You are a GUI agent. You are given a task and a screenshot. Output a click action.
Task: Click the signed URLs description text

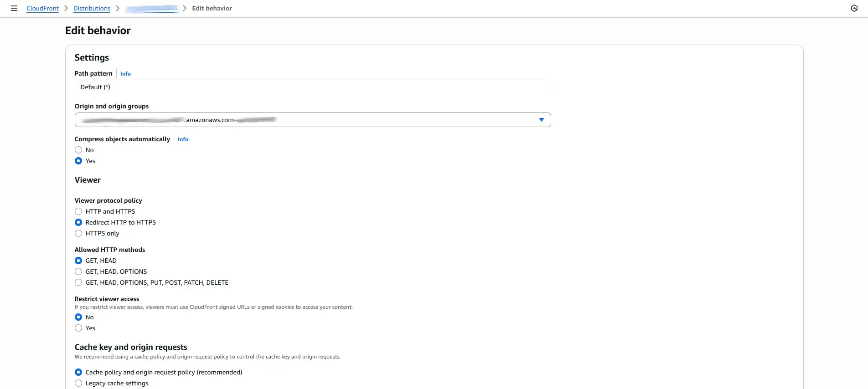[x=214, y=307]
